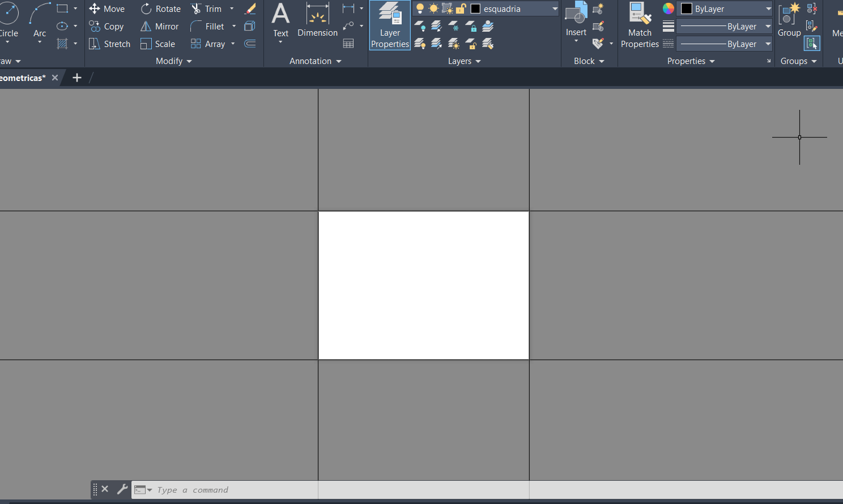Click the layer Freeze icon

454,26
